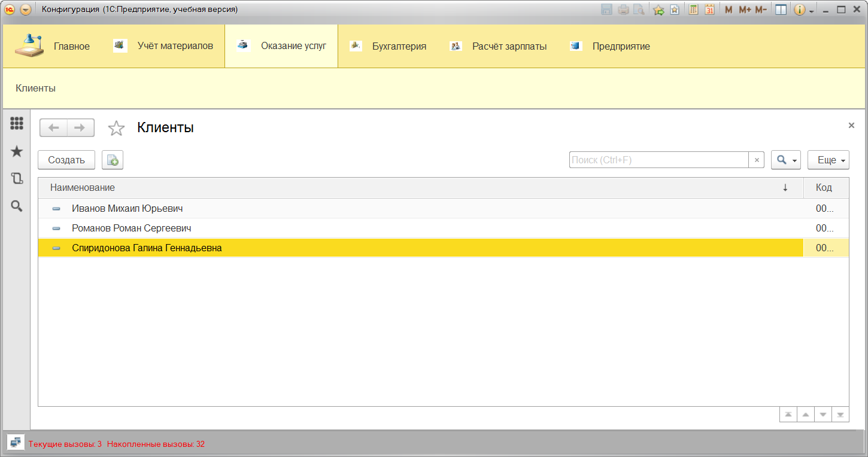The height and width of the screenshot is (457, 868).
Task: Open History scroll icon in sidebar
Action: 17,178
